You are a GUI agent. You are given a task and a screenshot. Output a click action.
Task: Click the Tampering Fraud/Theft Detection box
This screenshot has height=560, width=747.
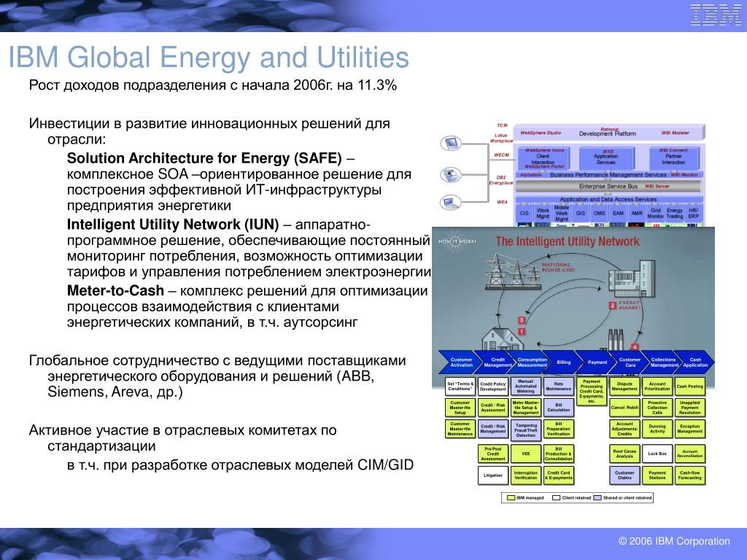(x=525, y=429)
